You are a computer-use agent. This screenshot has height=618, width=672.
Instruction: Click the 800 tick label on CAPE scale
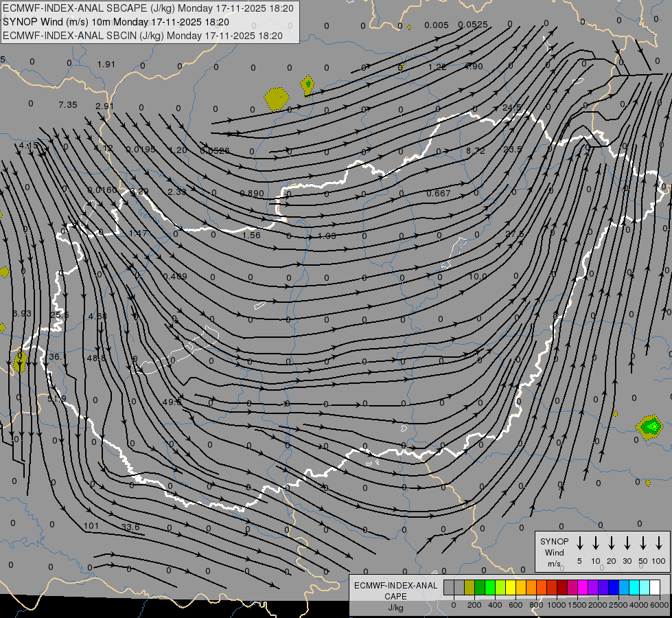coord(536,605)
